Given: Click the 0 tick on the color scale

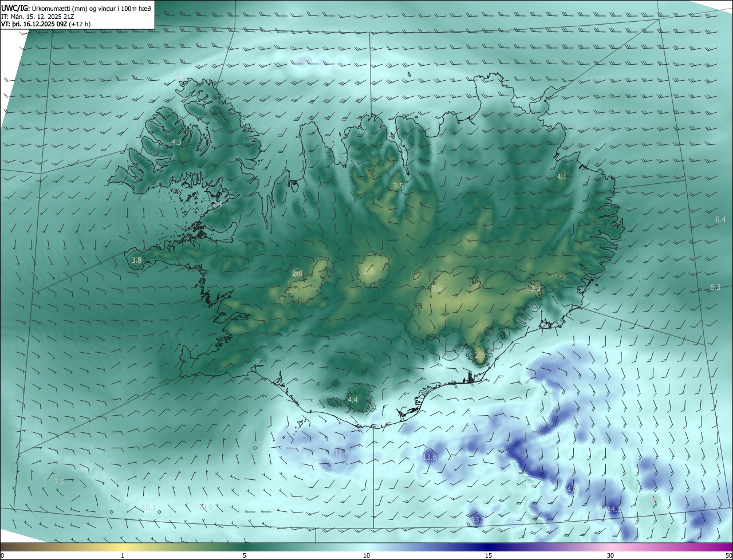Looking at the screenshot, I should click(2, 555).
